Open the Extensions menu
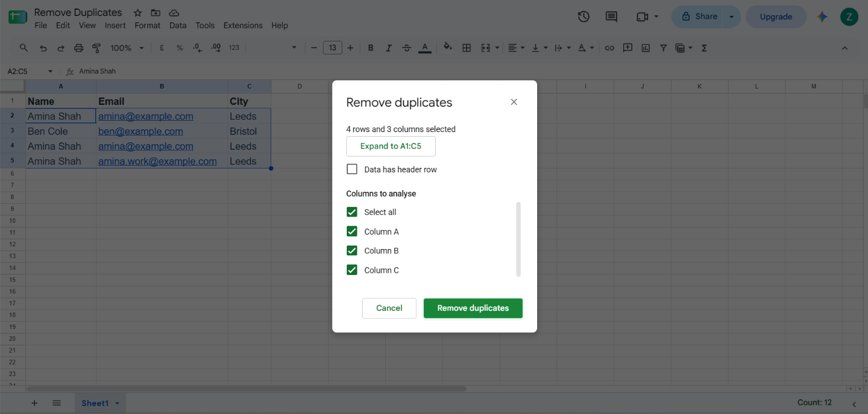Viewport: 868px width, 414px height. pos(243,26)
